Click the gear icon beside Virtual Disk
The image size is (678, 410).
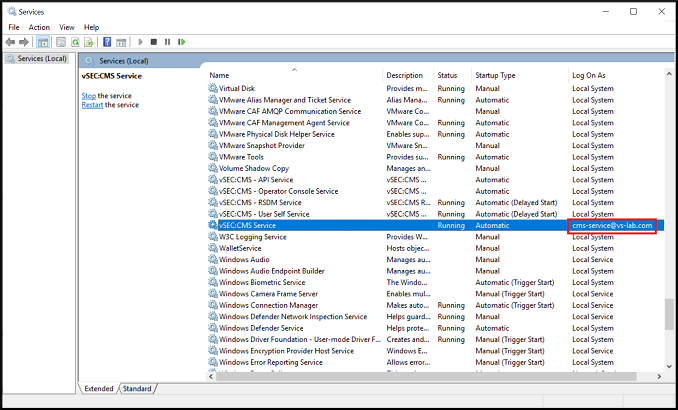pyautogui.click(x=213, y=88)
